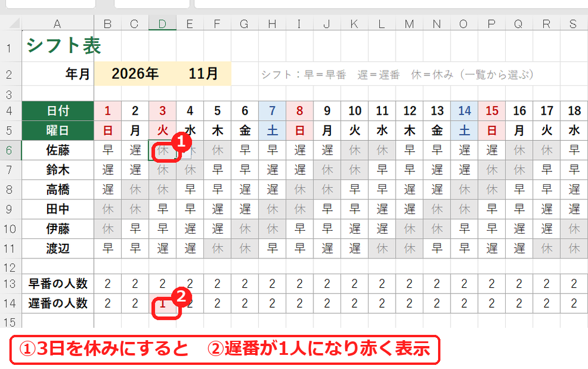Click the 11月 month cell
Screen dimensions: 588x369
point(203,74)
